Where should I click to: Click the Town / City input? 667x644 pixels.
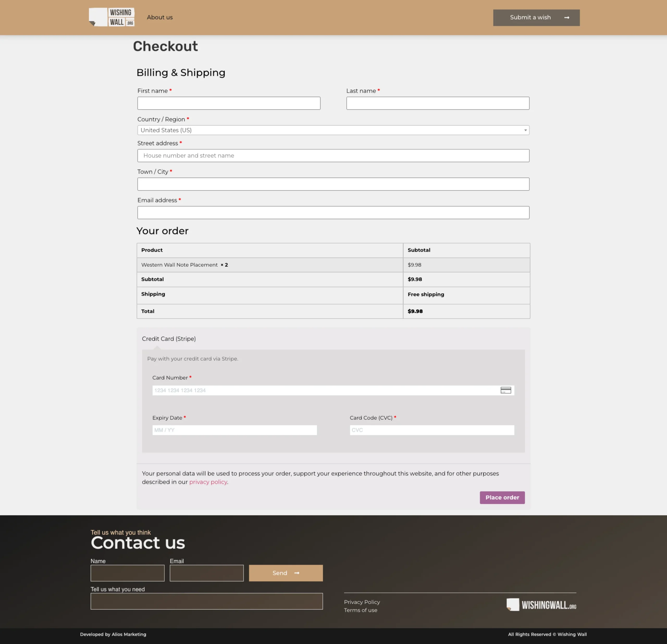(x=333, y=184)
